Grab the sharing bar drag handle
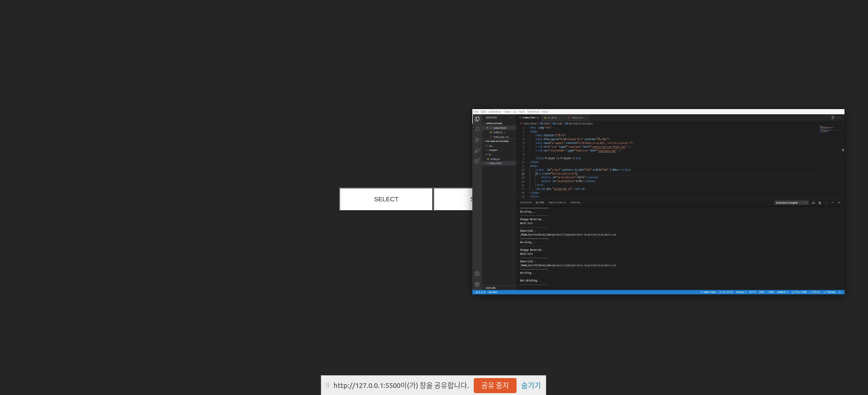The image size is (868, 395). (x=327, y=385)
